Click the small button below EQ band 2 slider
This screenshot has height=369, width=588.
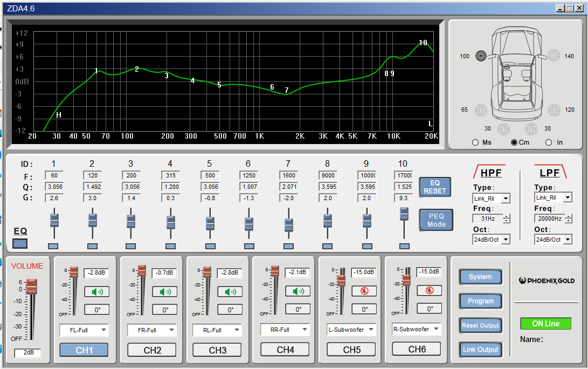92,246
